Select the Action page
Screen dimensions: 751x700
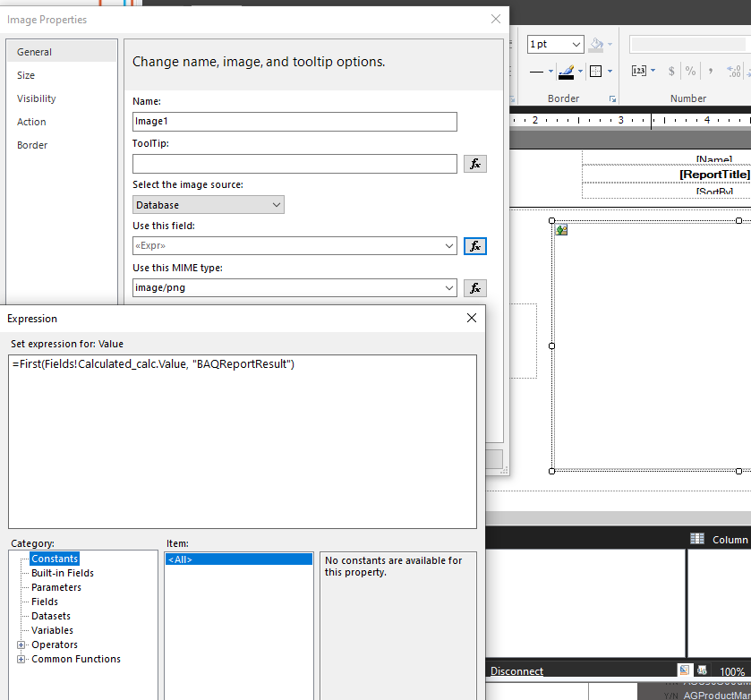point(31,122)
